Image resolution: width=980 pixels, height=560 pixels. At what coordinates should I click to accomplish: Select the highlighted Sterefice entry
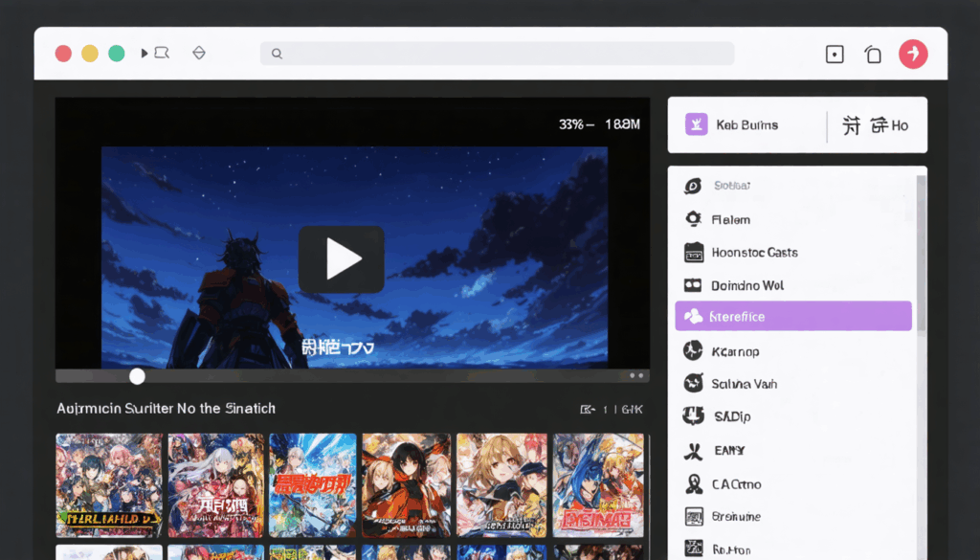coord(793,316)
